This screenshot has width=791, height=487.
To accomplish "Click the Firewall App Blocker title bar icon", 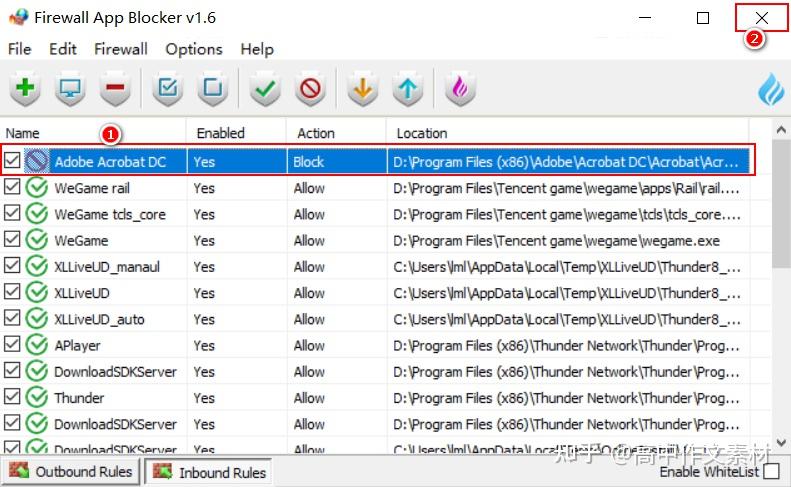I will coord(19,17).
